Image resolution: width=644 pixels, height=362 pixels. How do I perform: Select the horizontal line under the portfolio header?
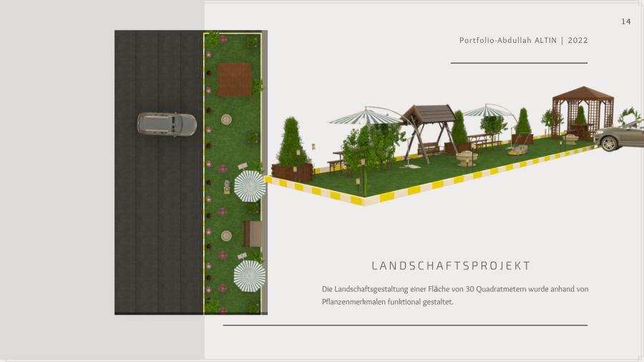pyautogui.click(x=519, y=63)
